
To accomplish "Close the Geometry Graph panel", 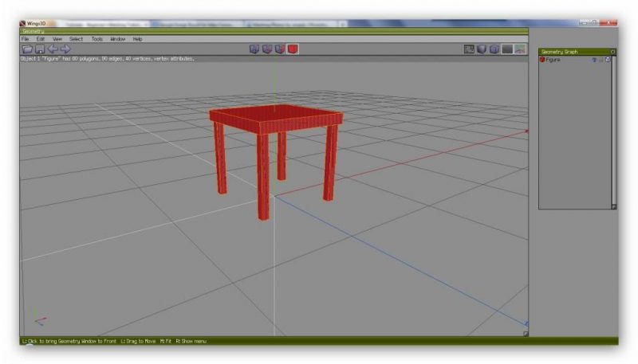I will pyautogui.click(x=612, y=52).
